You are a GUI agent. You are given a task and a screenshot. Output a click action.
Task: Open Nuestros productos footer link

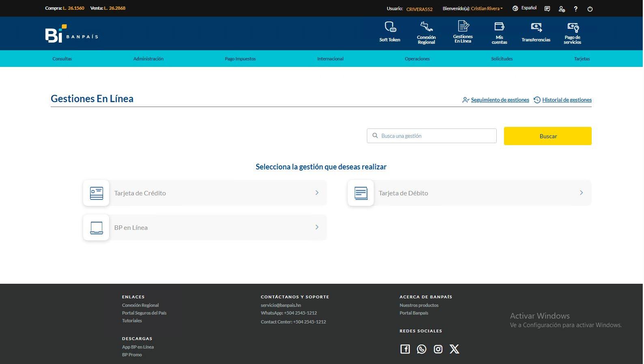(x=419, y=305)
